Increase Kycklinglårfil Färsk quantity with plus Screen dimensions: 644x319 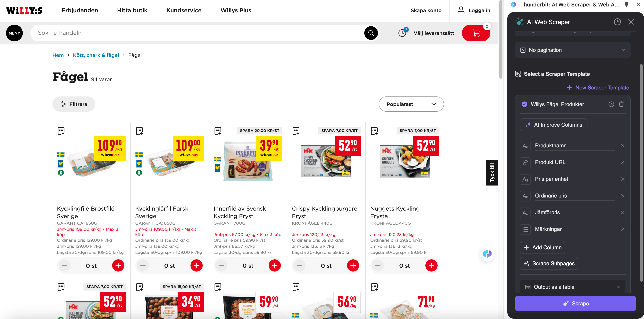coord(196,265)
